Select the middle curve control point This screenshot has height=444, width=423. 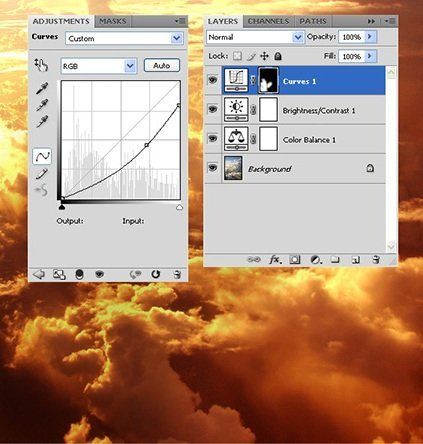147,145
